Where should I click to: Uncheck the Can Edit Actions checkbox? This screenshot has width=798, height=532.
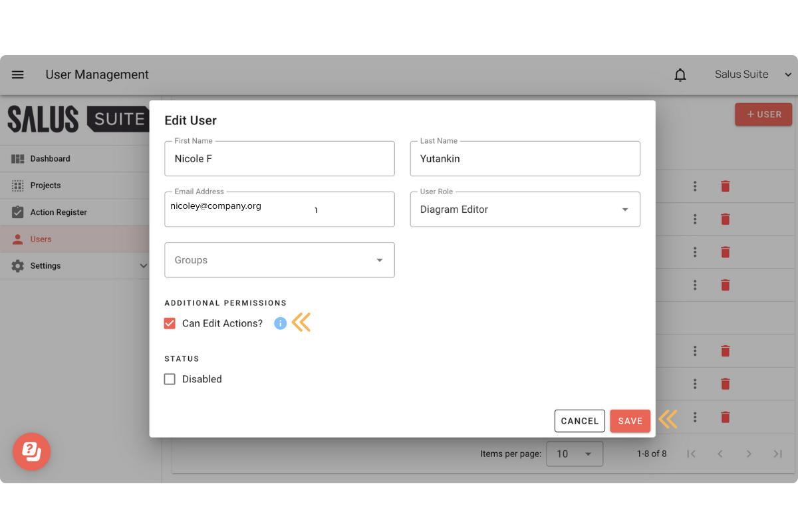click(x=170, y=323)
